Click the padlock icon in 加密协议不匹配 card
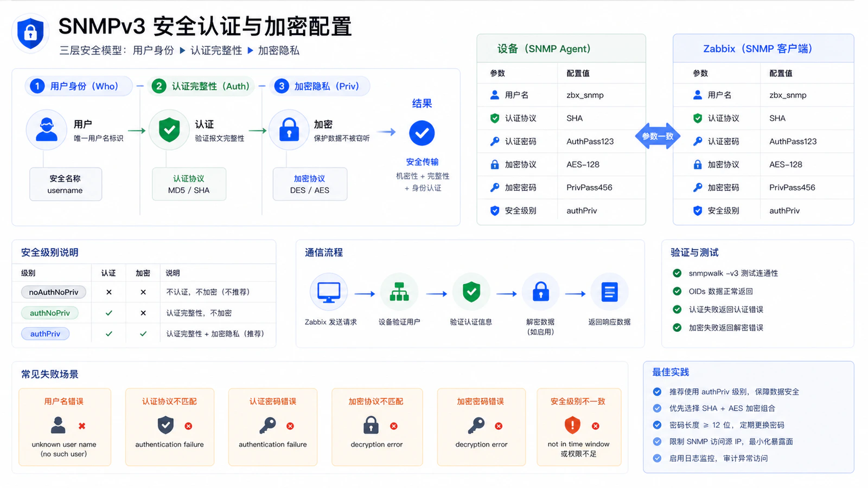 (x=371, y=425)
